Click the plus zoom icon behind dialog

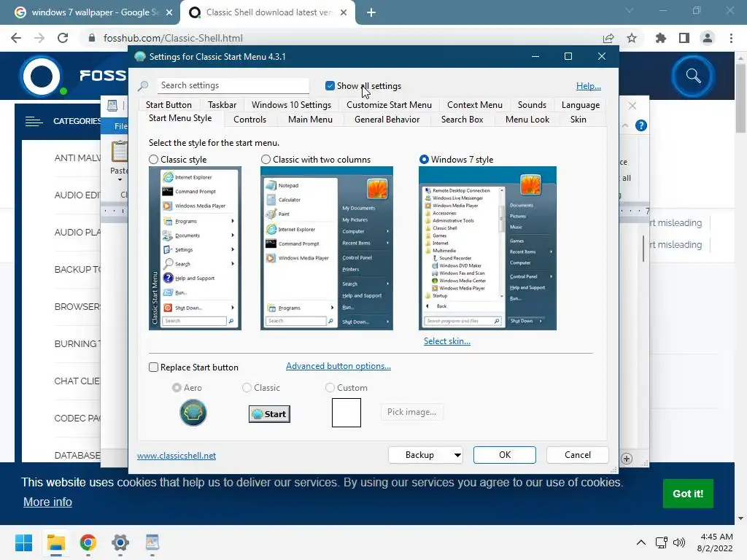(627, 459)
